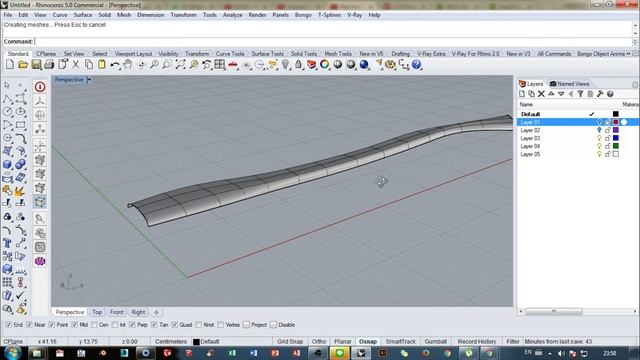The image size is (640, 360).
Task: Enable the Int osnap checkbox
Action: click(x=115, y=325)
